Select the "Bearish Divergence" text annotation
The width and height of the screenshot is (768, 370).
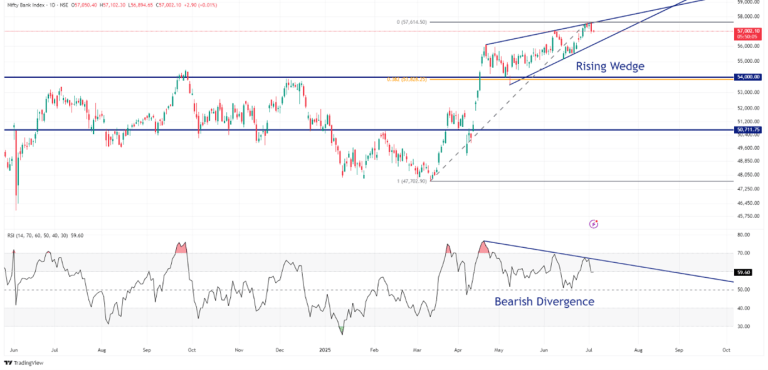[544, 301]
